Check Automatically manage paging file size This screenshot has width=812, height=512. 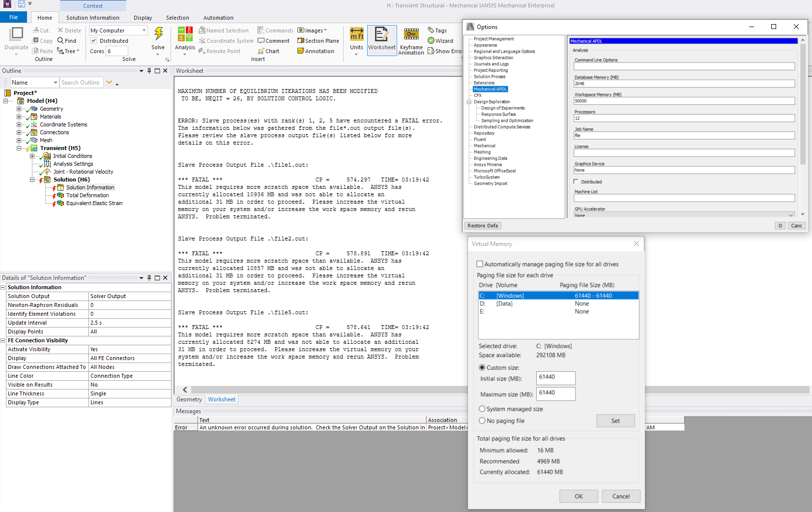(x=480, y=264)
